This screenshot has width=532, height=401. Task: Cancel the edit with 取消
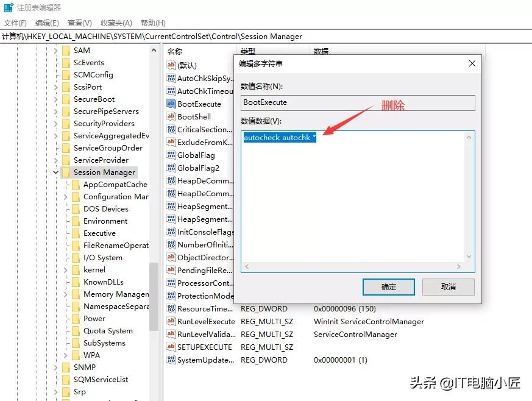click(x=448, y=287)
